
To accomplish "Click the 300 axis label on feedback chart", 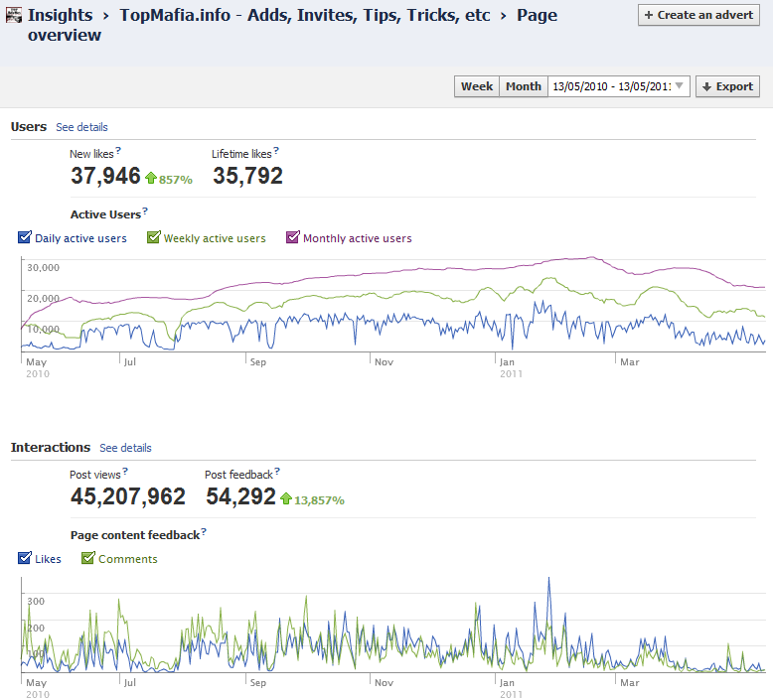I will (x=36, y=602).
